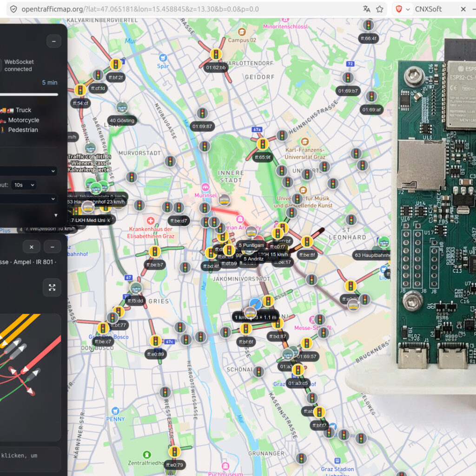Click the ff:f5:dd marker label
Viewport: 476px width, 476px height.
point(135,301)
